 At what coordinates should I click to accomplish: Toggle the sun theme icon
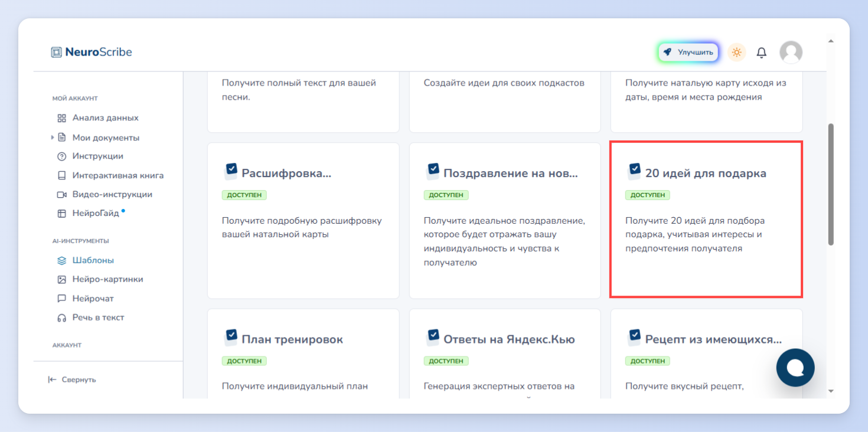736,52
